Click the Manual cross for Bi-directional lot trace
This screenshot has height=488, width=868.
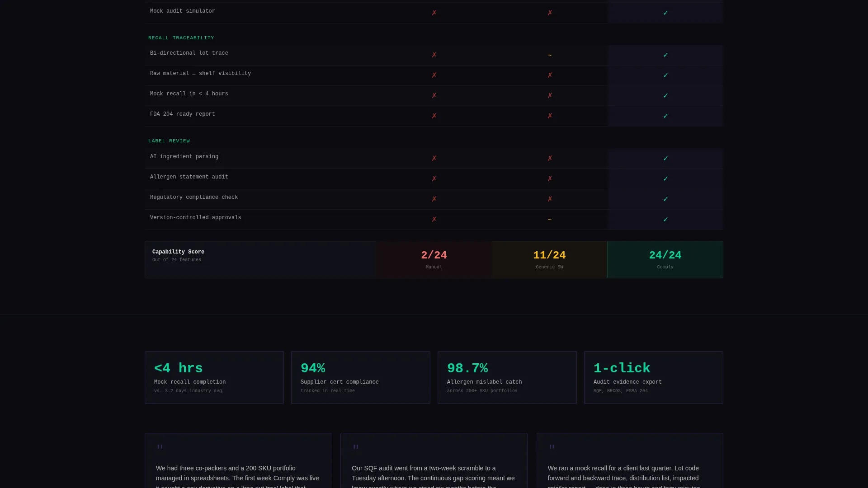click(x=434, y=55)
